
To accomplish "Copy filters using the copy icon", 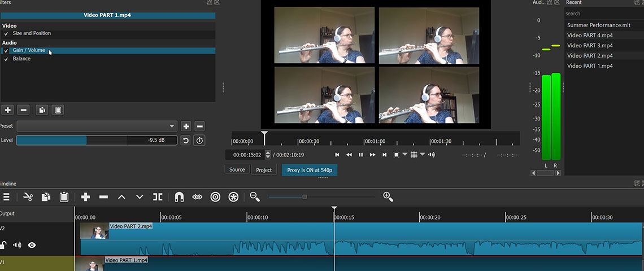I will 41,110.
